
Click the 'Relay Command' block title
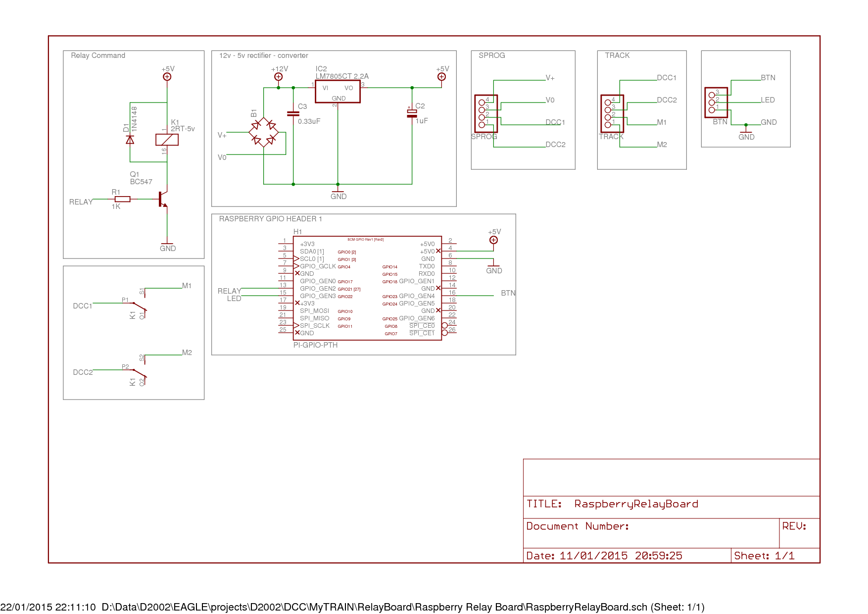point(98,55)
